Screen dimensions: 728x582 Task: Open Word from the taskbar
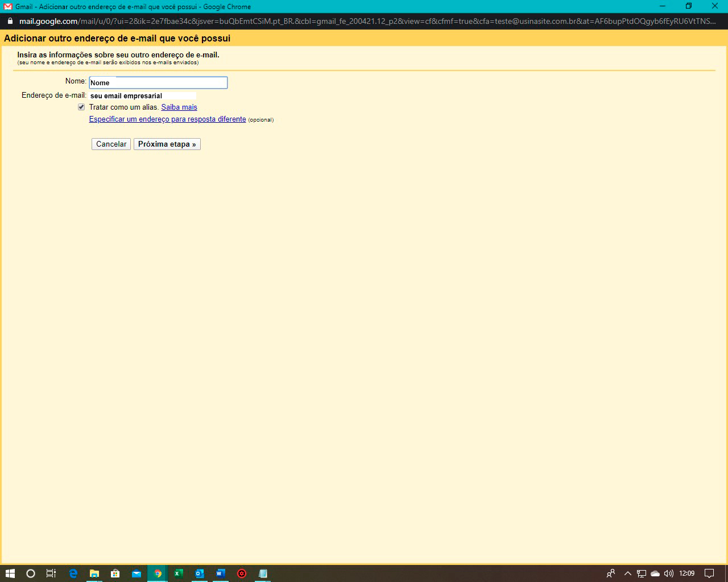coord(220,573)
